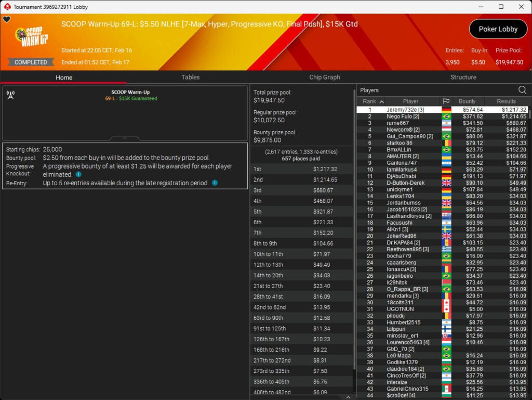Collapse the tournament banner panel
Viewport: 532px width, 400px height.
[x=125, y=138]
